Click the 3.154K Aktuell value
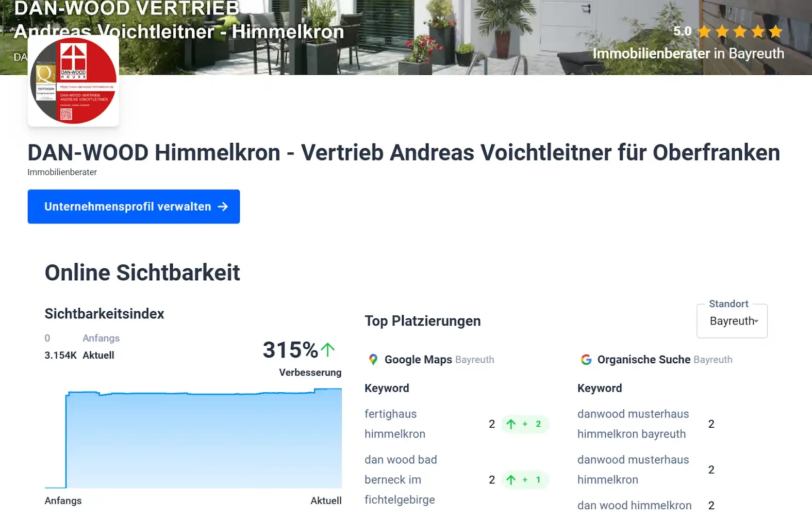Viewport: 812px width, 516px height. click(79, 356)
